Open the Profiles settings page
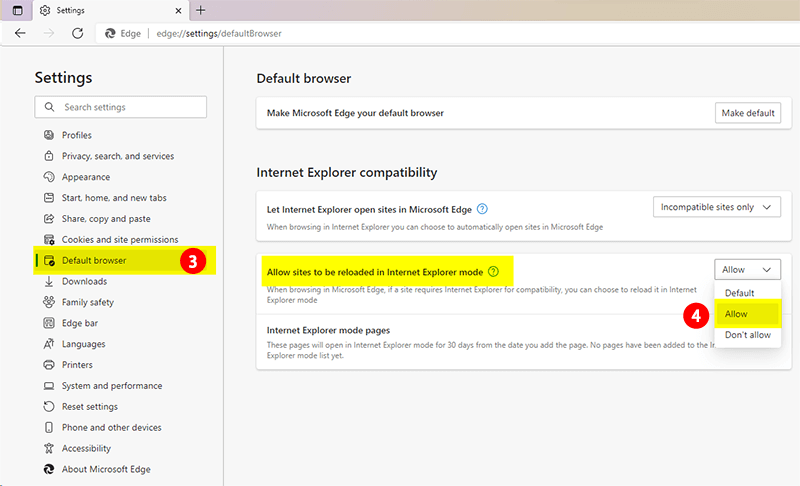800x486 pixels. click(x=77, y=135)
